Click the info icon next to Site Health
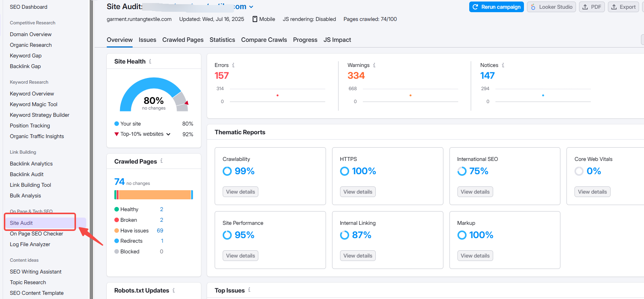This screenshot has height=299, width=644. 150,61
